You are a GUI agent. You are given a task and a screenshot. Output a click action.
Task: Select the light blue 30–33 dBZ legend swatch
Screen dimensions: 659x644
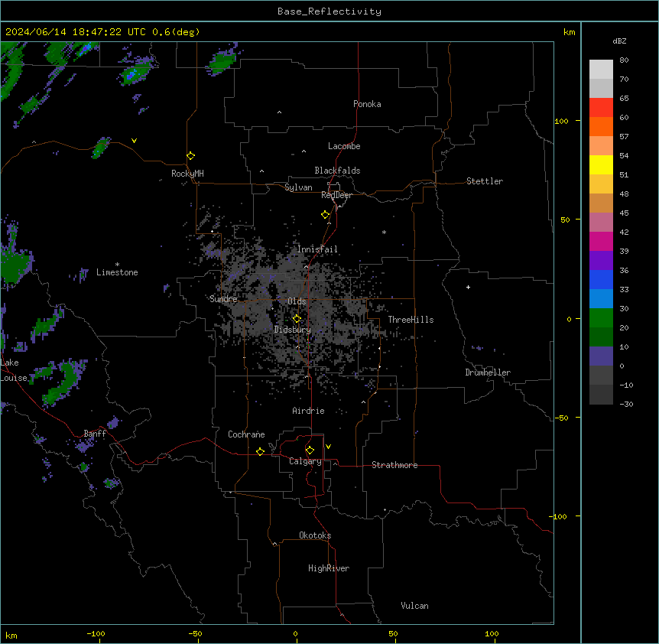coord(601,299)
